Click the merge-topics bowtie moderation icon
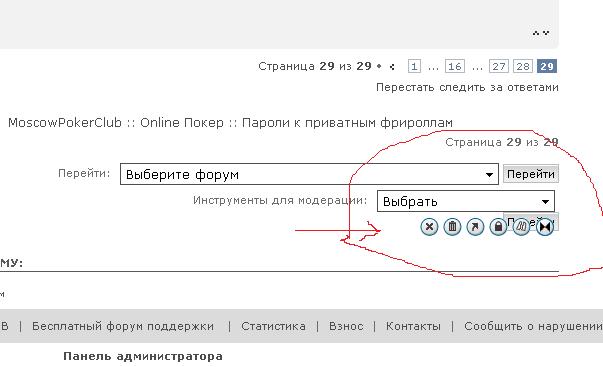The width and height of the screenshot is (603, 367). click(545, 227)
